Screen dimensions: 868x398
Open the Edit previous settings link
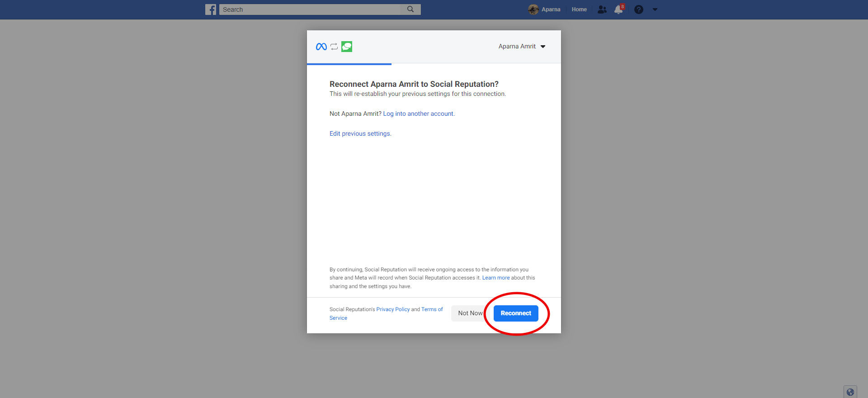[x=360, y=134]
